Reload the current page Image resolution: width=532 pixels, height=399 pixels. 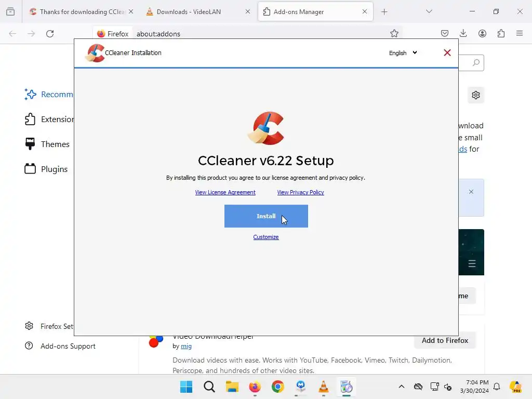click(x=50, y=34)
